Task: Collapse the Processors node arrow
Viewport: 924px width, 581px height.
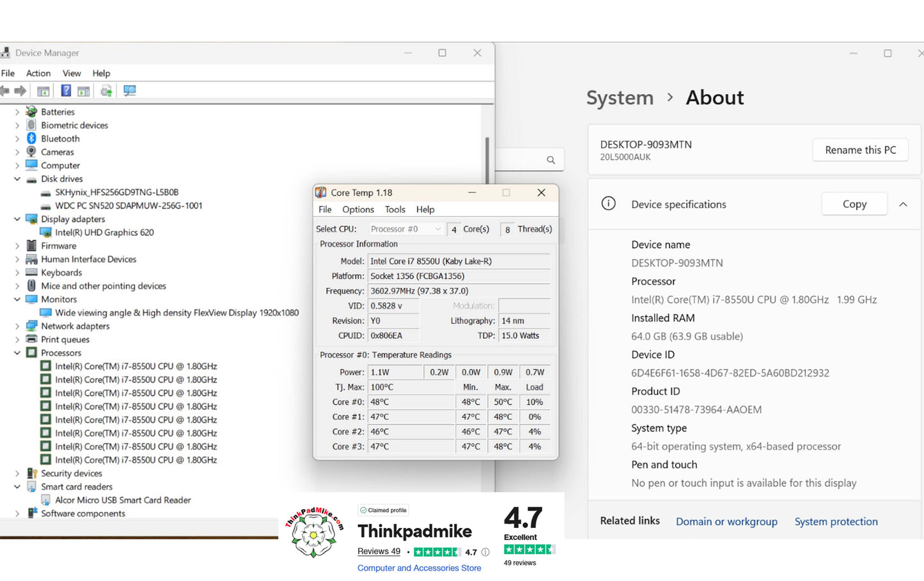Action: click(x=17, y=353)
